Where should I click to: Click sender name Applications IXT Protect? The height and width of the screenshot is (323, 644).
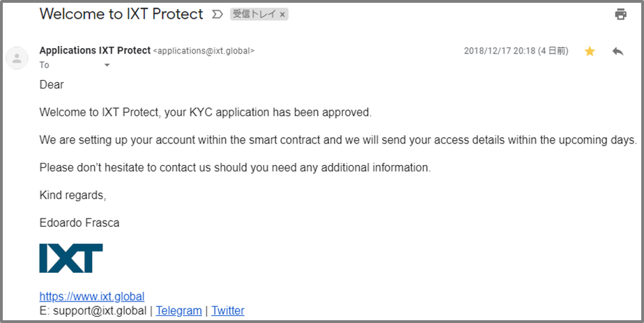pos(95,51)
